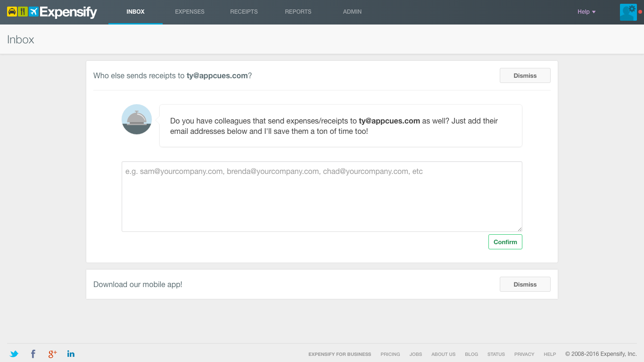Go to the Expenses tab
Screen dimensions: 644x362
tap(190, 12)
